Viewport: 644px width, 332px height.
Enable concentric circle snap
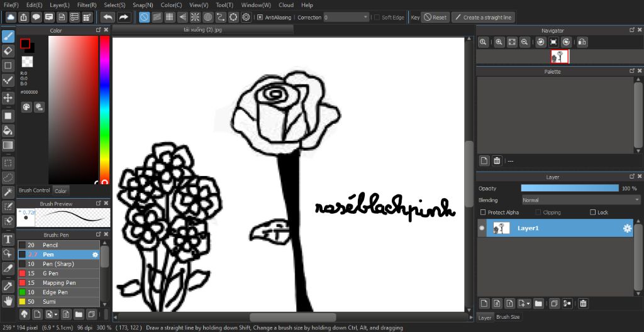pos(208,17)
